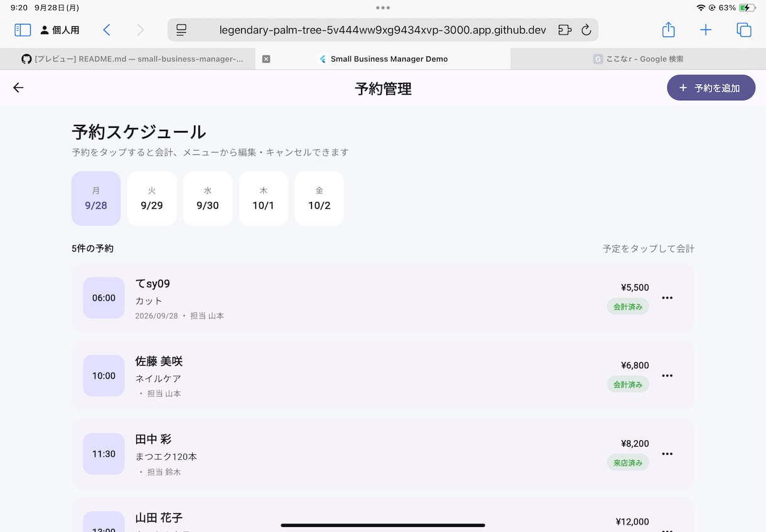Click the 予約スケジュール heading
This screenshot has height=532, width=766.
tap(139, 132)
